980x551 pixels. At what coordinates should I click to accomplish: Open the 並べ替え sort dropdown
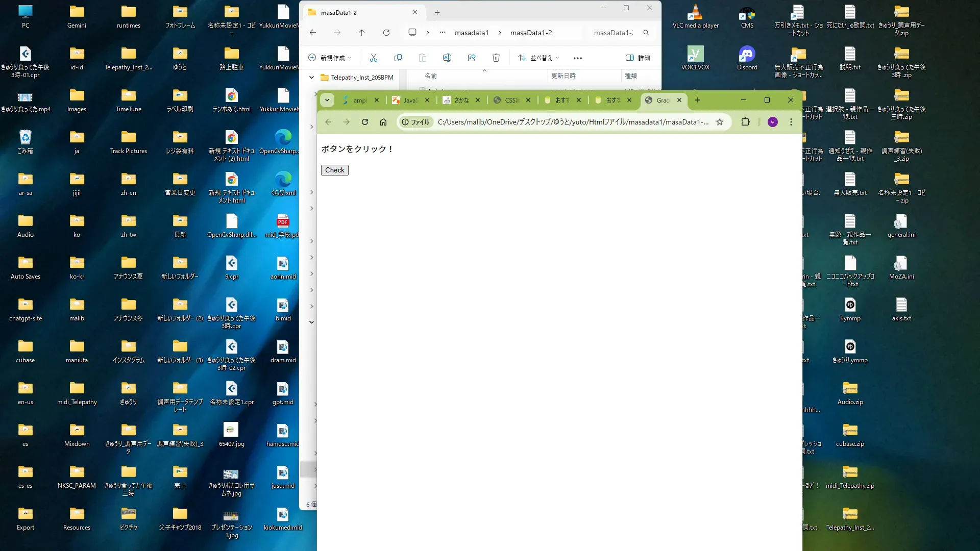click(538, 58)
